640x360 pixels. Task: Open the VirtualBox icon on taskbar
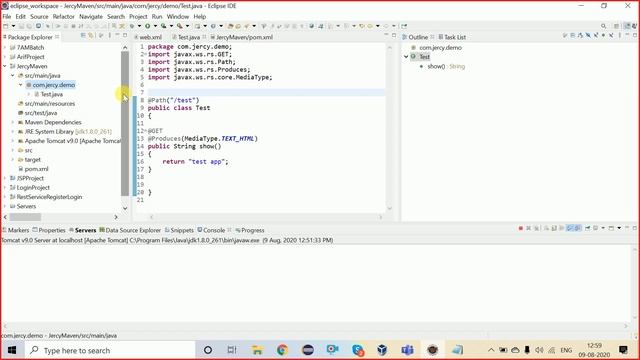pos(382,350)
